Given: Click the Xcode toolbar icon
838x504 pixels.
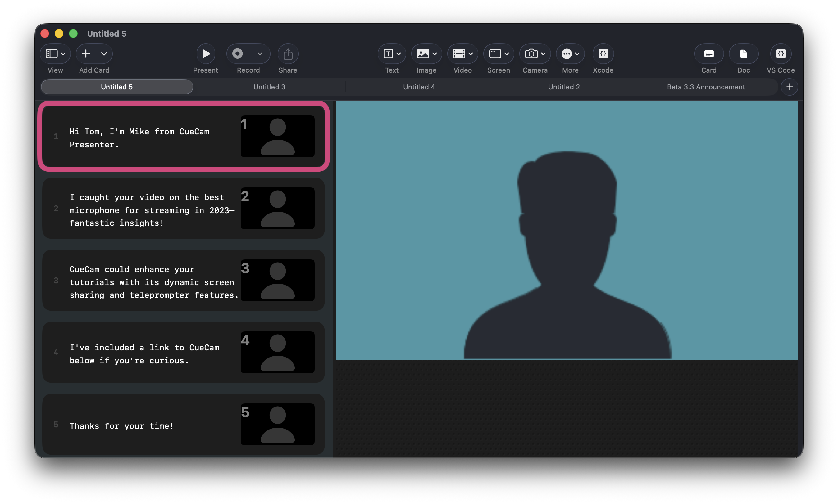Looking at the screenshot, I should 603,54.
